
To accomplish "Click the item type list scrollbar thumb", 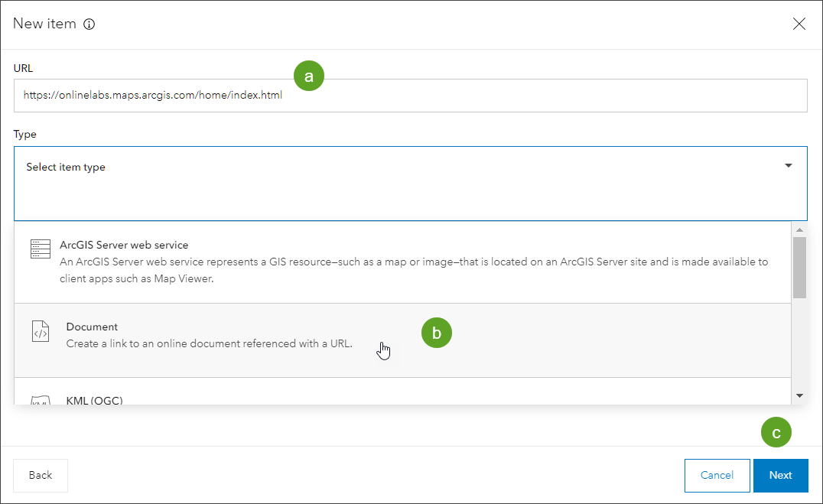I will [799, 267].
